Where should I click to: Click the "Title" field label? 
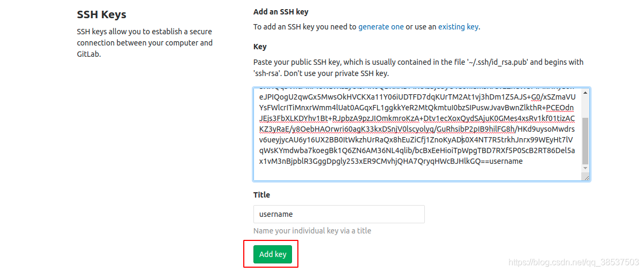[x=261, y=195]
